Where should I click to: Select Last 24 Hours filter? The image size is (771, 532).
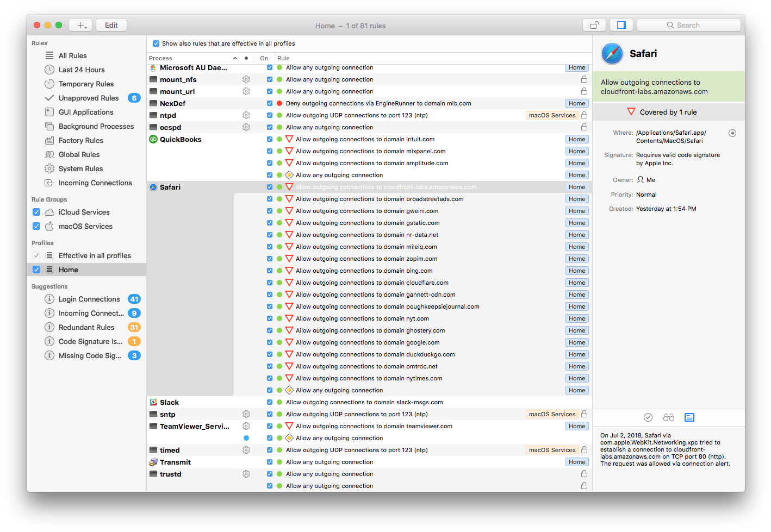pos(82,70)
